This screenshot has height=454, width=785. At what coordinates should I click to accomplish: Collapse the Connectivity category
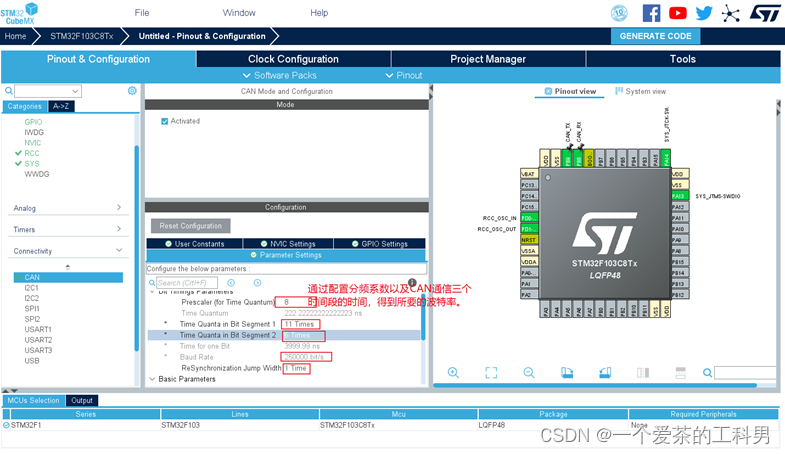(x=68, y=251)
